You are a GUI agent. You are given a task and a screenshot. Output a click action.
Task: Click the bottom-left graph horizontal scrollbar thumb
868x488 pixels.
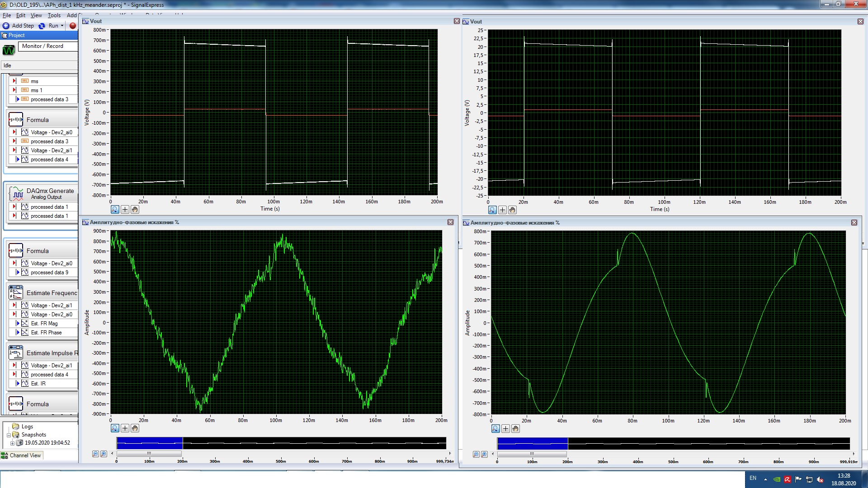[149, 454]
